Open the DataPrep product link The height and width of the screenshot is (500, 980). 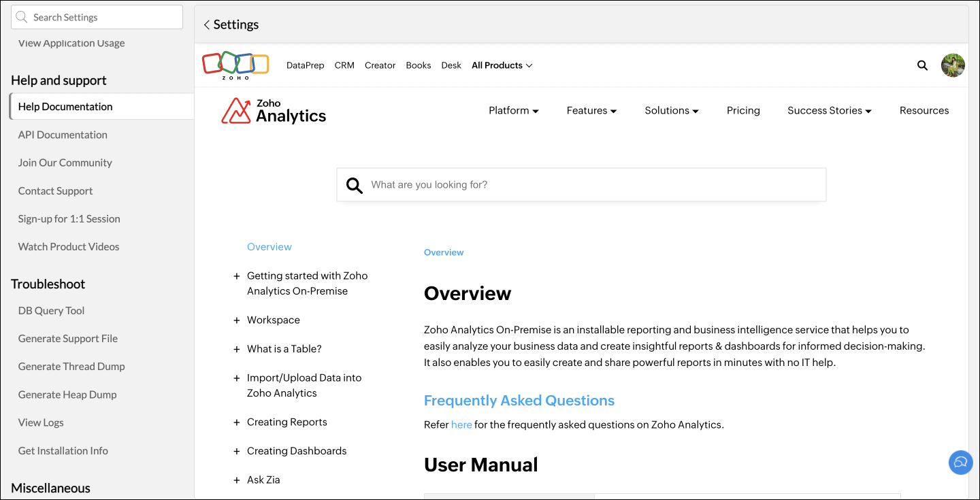point(305,65)
